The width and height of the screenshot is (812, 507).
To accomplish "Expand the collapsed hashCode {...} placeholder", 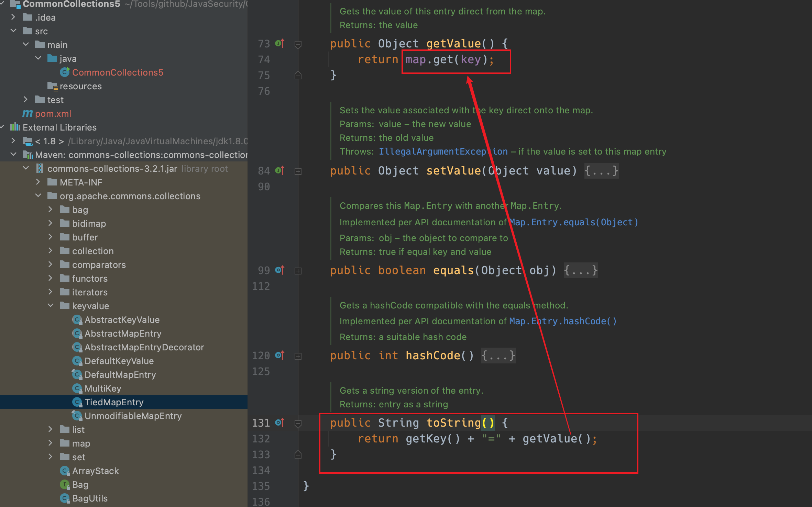I will point(498,356).
